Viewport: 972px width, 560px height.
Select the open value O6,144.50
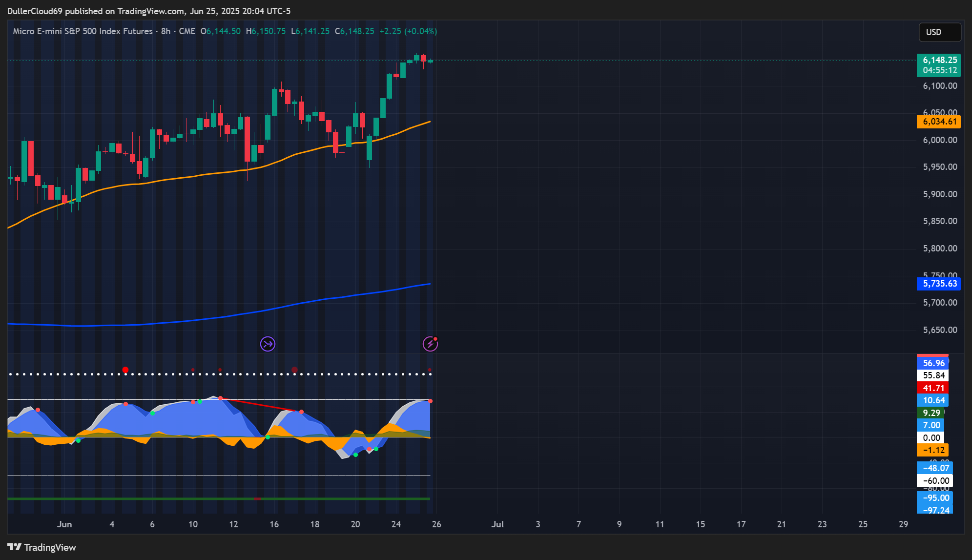[x=221, y=31]
